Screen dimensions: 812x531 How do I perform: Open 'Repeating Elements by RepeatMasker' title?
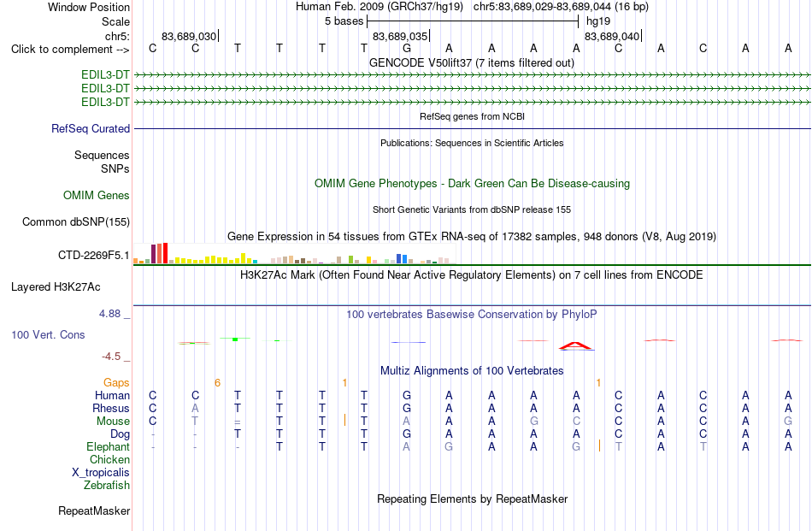(472, 499)
